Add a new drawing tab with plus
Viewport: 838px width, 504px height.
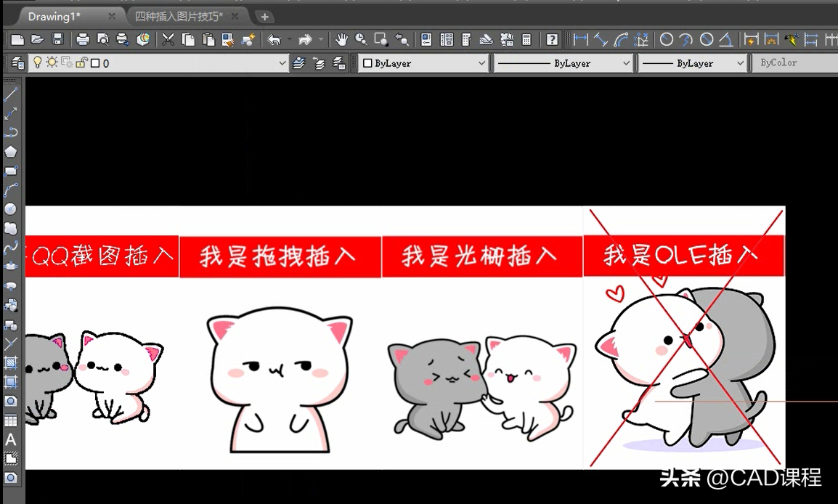[x=264, y=17]
